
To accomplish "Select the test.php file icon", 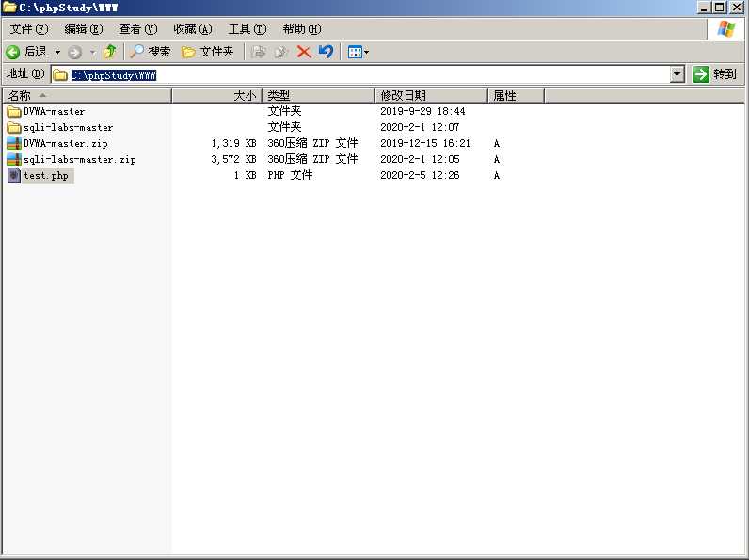I will point(14,175).
